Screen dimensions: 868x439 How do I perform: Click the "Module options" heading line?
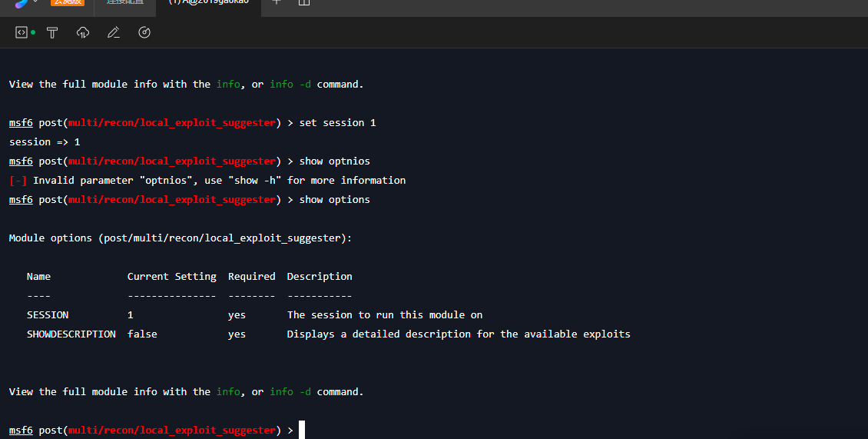pos(181,238)
